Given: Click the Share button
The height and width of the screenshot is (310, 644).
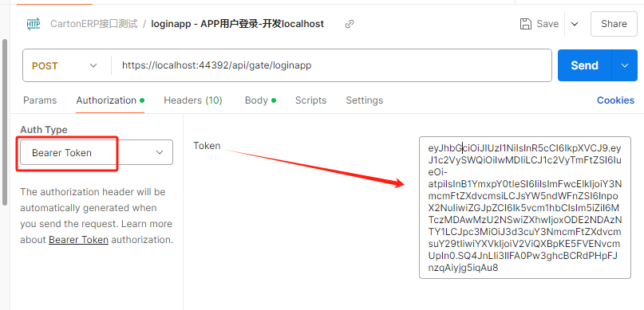Looking at the screenshot, I should [x=614, y=24].
